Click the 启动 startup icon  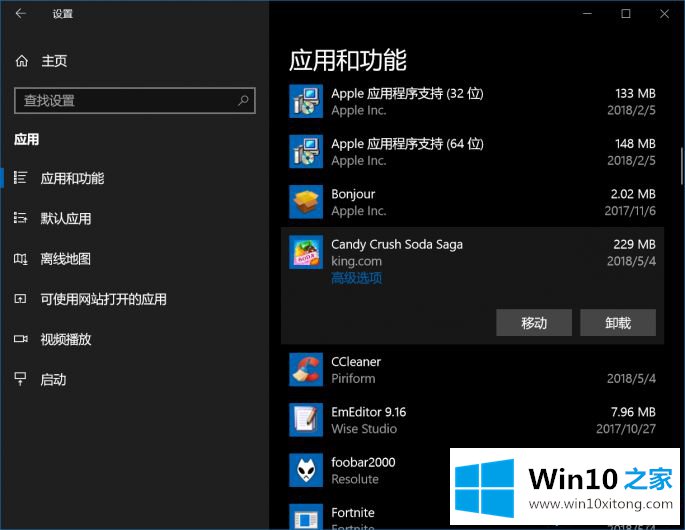click(x=20, y=379)
